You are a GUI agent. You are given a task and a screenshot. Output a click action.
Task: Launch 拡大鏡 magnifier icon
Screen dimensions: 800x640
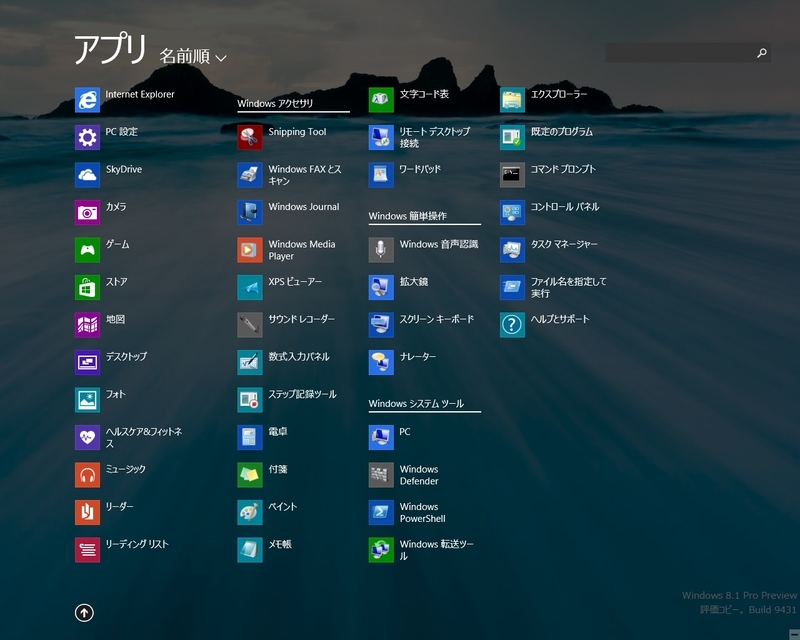(381, 287)
